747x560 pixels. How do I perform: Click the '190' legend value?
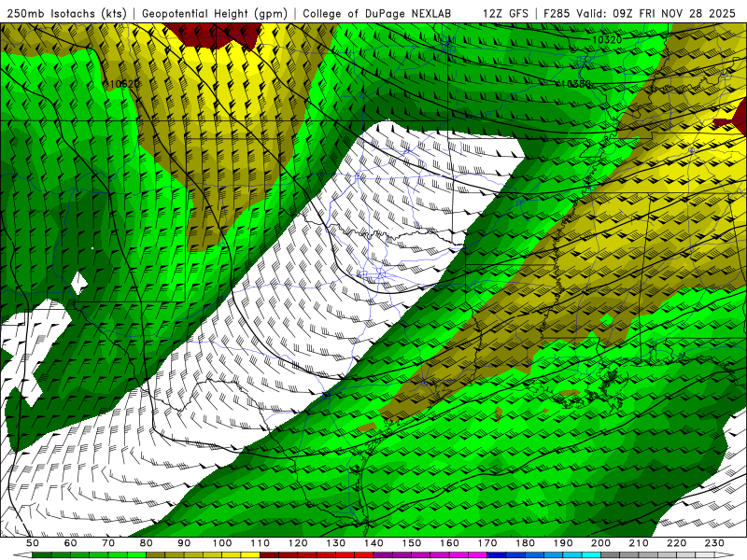click(x=563, y=543)
